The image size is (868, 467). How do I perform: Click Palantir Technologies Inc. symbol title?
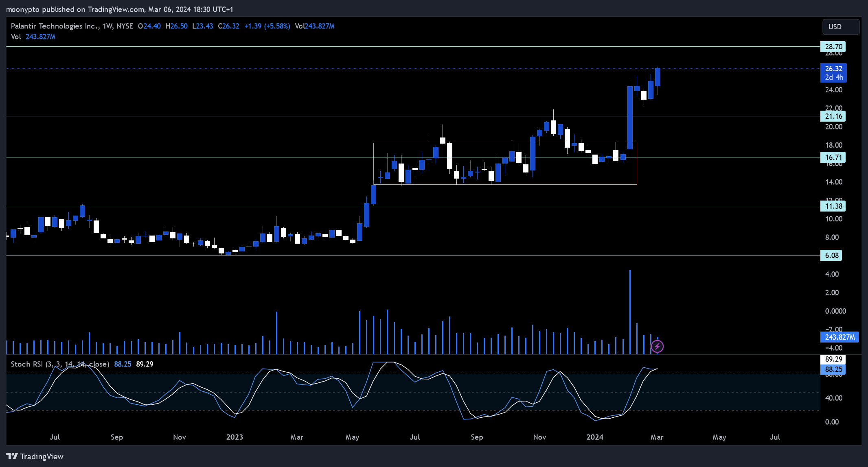tap(55, 26)
